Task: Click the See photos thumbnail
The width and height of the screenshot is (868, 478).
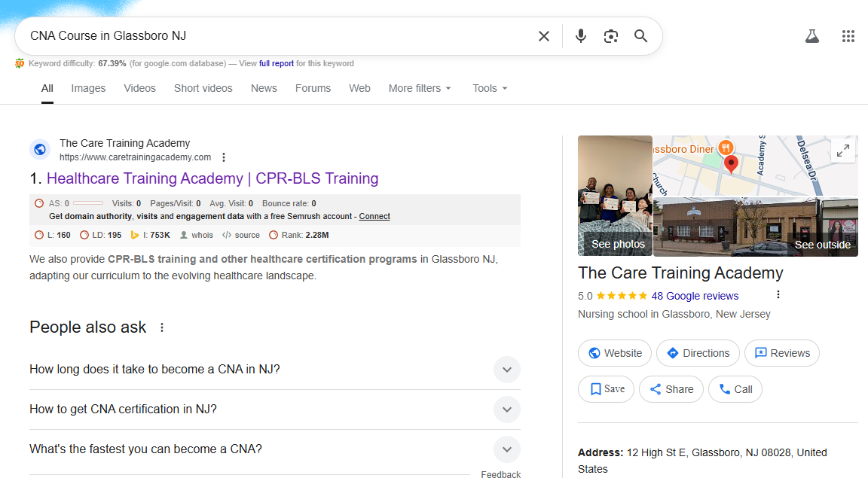Action: 615,196
